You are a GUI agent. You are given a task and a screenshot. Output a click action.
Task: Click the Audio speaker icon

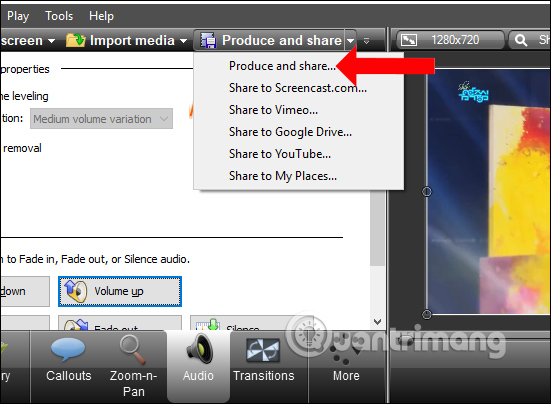[200, 348]
